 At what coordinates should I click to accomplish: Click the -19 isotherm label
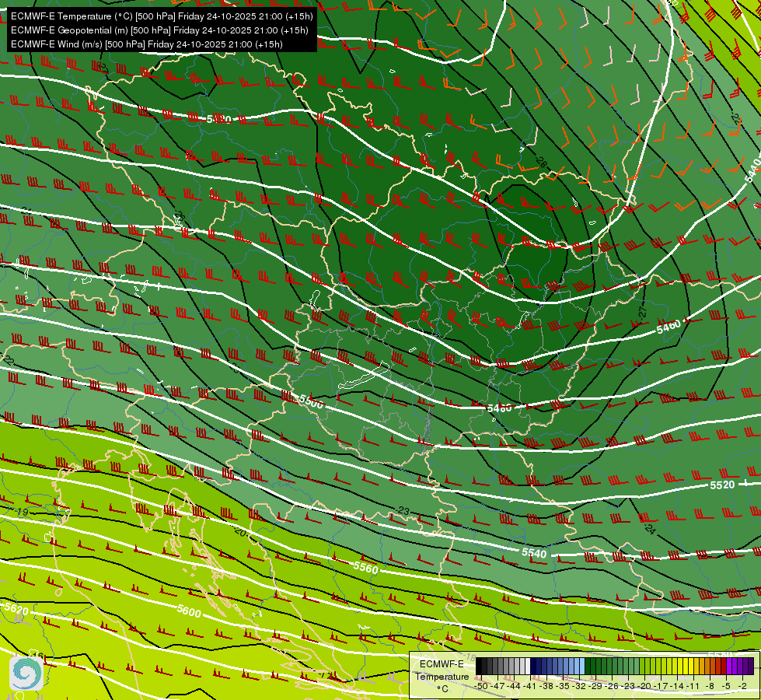pos(23,512)
